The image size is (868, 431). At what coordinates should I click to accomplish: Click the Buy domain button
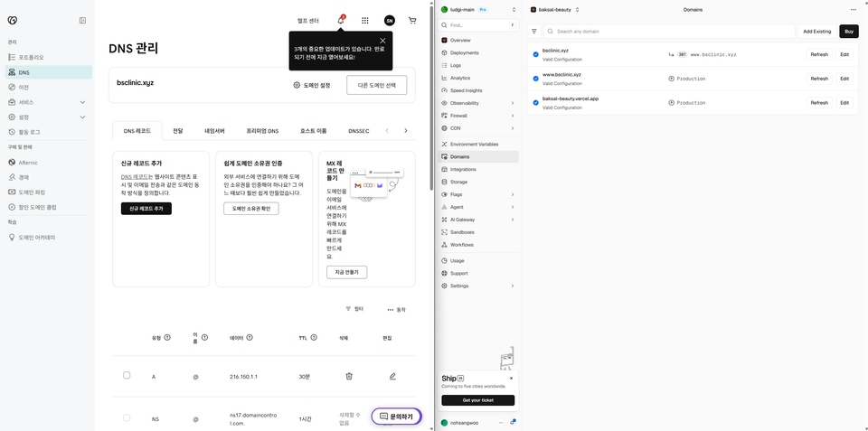coord(849,32)
